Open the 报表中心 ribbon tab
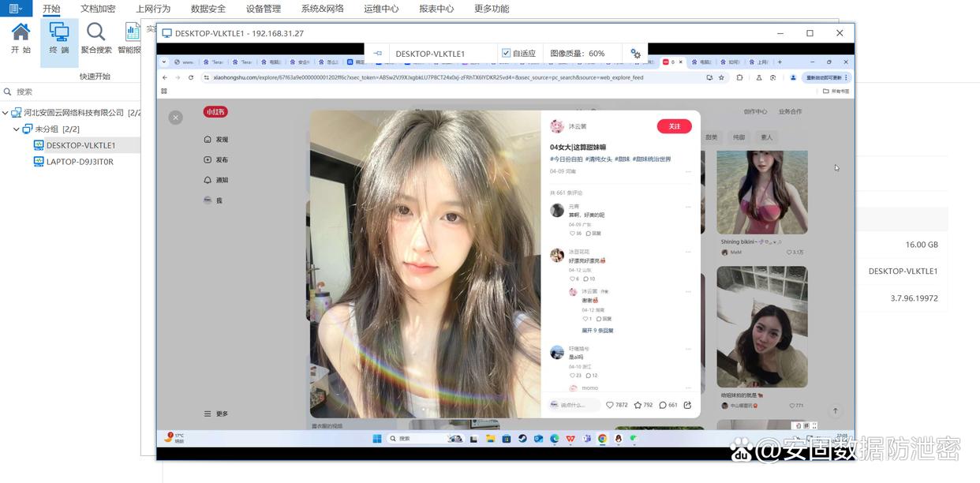 point(436,9)
